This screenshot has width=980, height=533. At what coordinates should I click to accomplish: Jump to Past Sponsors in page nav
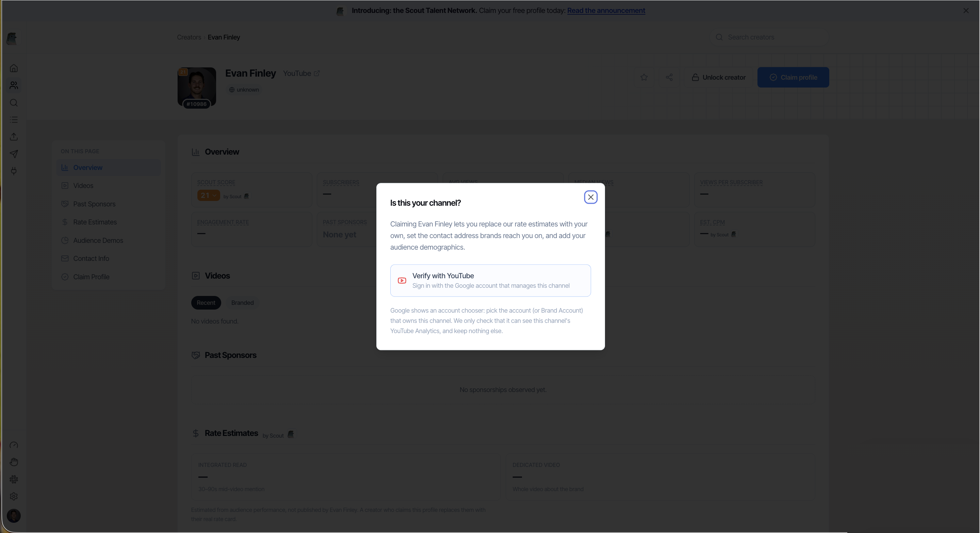[x=109, y=204]
